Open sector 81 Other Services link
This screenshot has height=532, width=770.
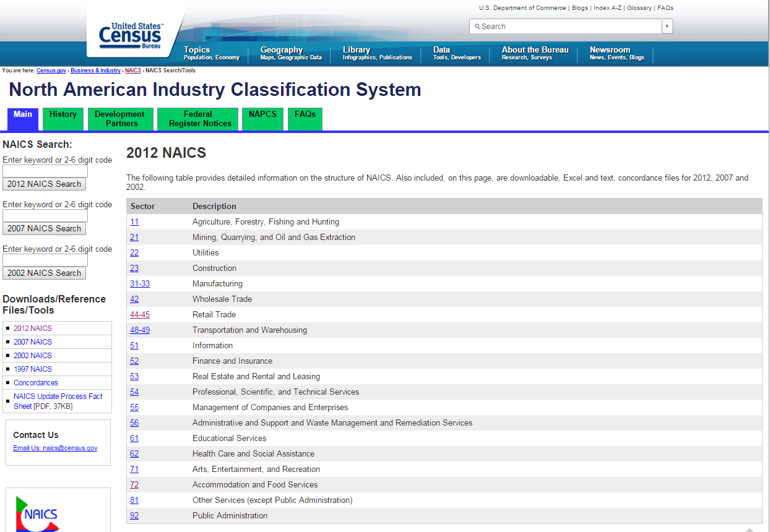(x=134, y=500)
